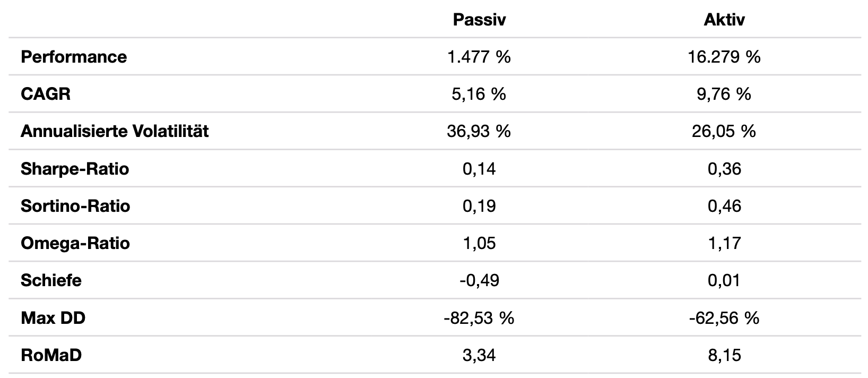Click the Annualisierte Volatilität label
The width and height of the screenshot is (868, 378).
tap(115, 131)
